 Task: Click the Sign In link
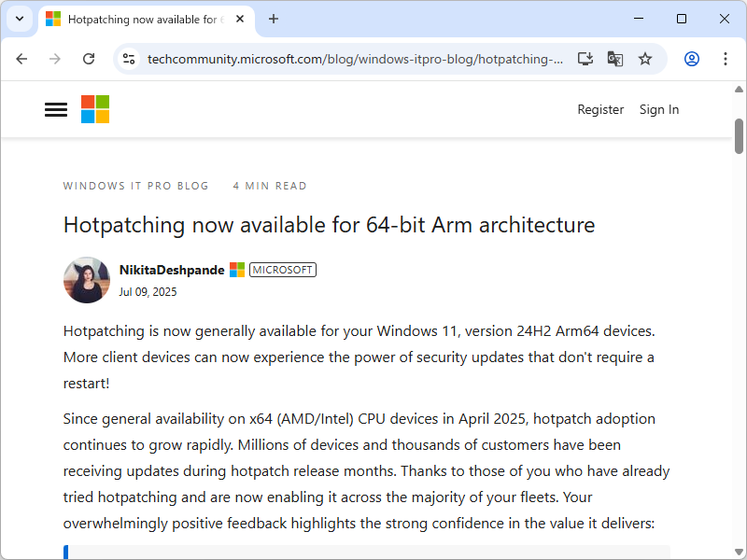(659, 109)
